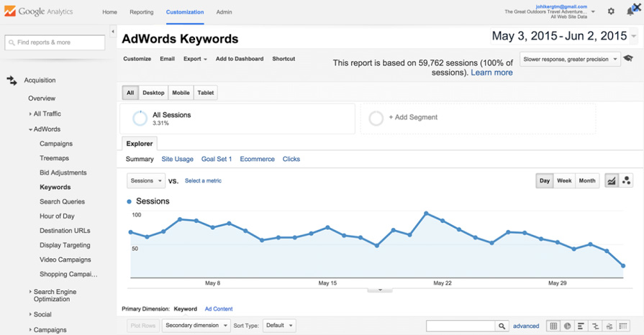This screenshot has height=335, width=644.
Task: Open the account selector dropdown arrow
Action: [x=593, y=12]
